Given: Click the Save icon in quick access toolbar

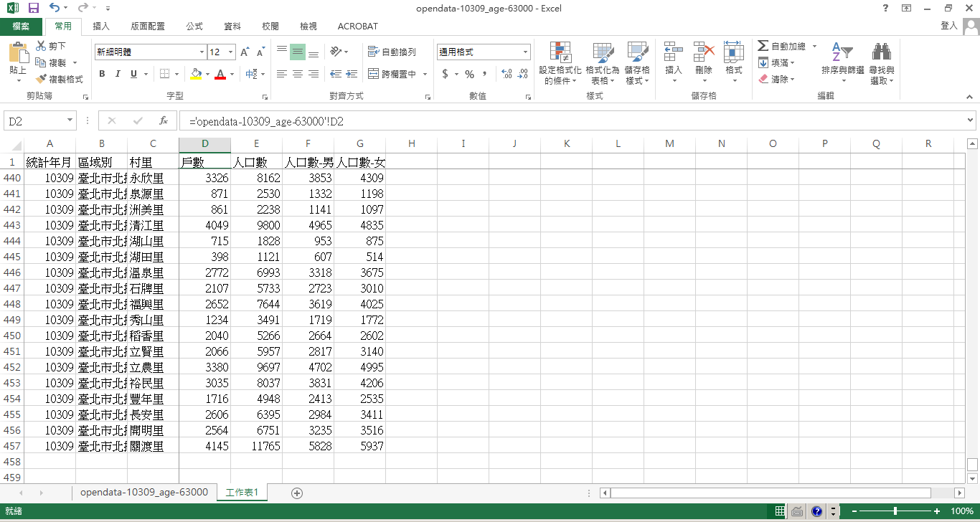Looking at the screenshot, I should pos(33,9).
